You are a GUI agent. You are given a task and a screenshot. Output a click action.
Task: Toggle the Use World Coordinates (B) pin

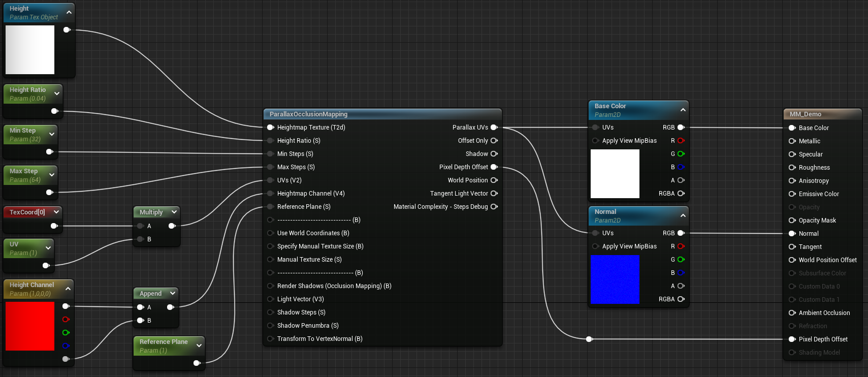tap(271, 233)
